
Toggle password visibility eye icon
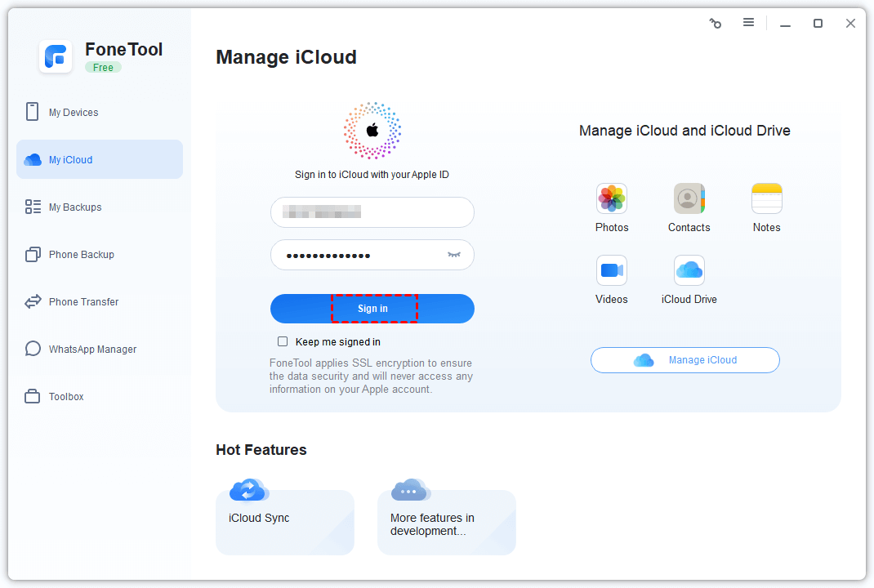coord(454,255)
